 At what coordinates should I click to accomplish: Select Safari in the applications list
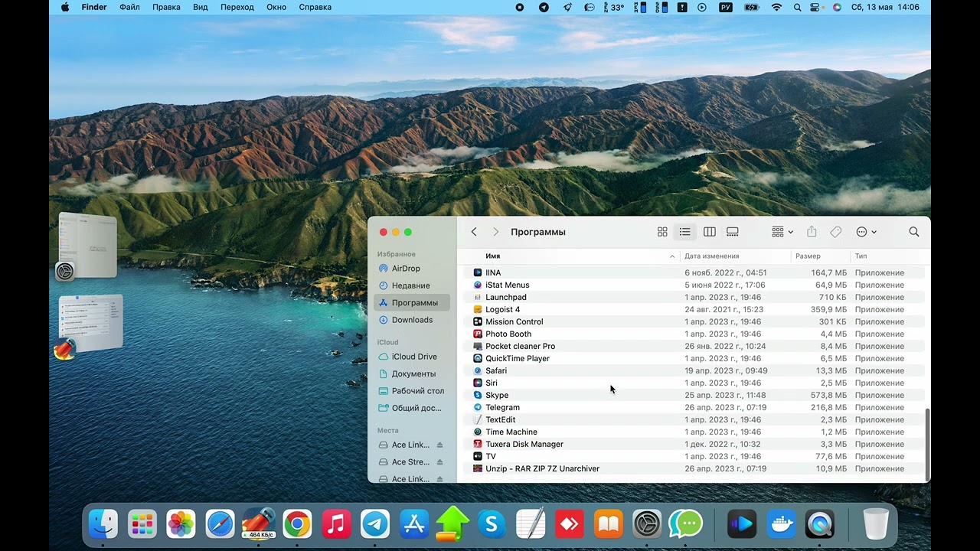[694, 370]
